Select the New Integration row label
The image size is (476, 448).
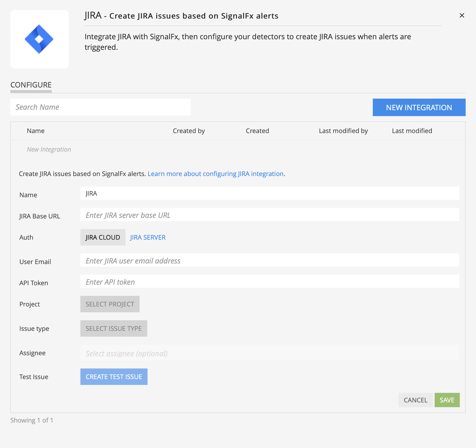point(49,150)
